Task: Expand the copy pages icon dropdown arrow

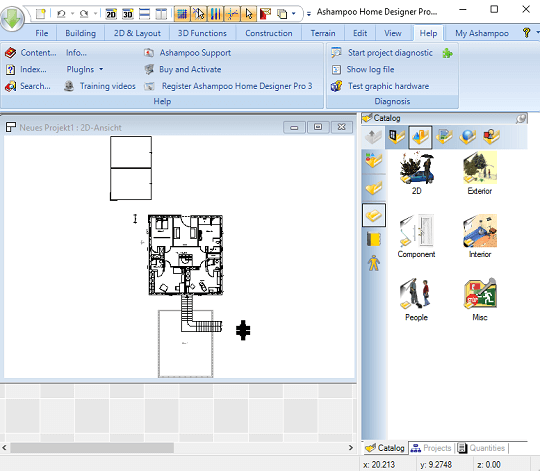Action: point(294,14)
